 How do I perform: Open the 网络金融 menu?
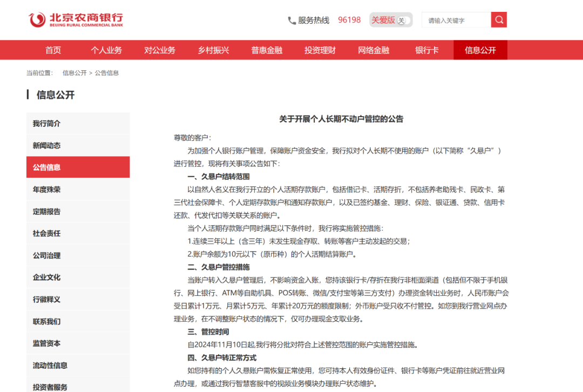373,50
